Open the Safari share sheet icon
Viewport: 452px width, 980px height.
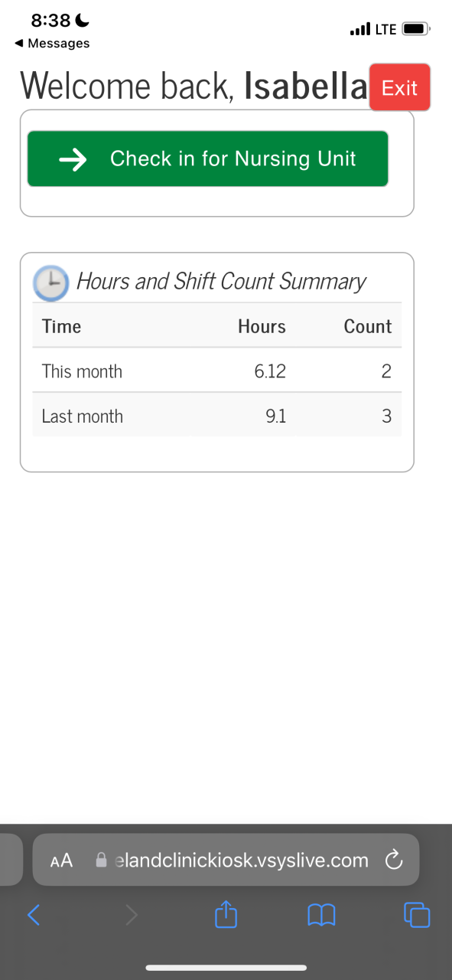[226, 913]
